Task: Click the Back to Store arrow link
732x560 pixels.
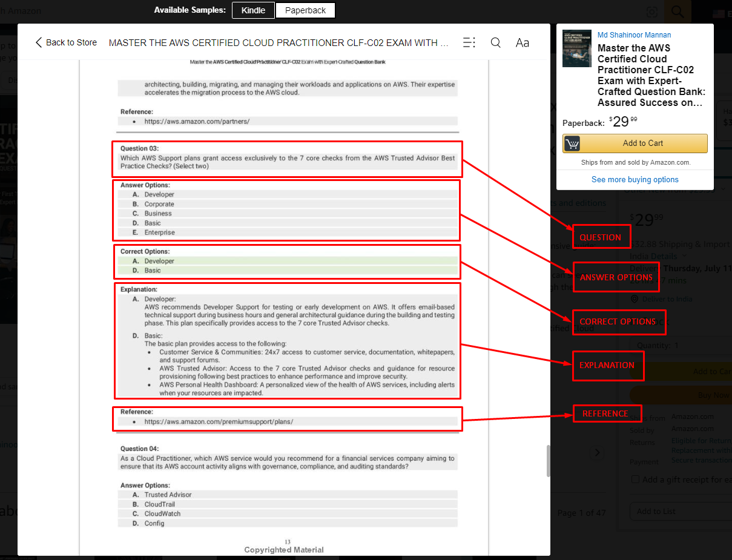Action: point(66,42)
